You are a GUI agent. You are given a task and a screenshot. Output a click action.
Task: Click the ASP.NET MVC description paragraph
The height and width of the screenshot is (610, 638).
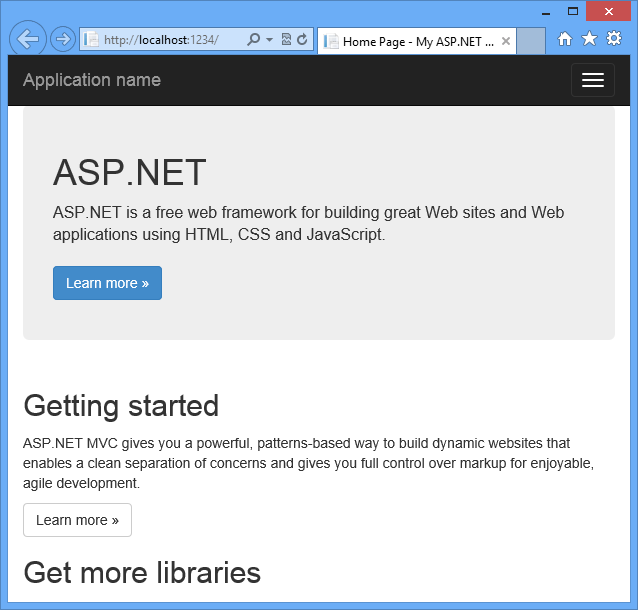tap(308, 463)
